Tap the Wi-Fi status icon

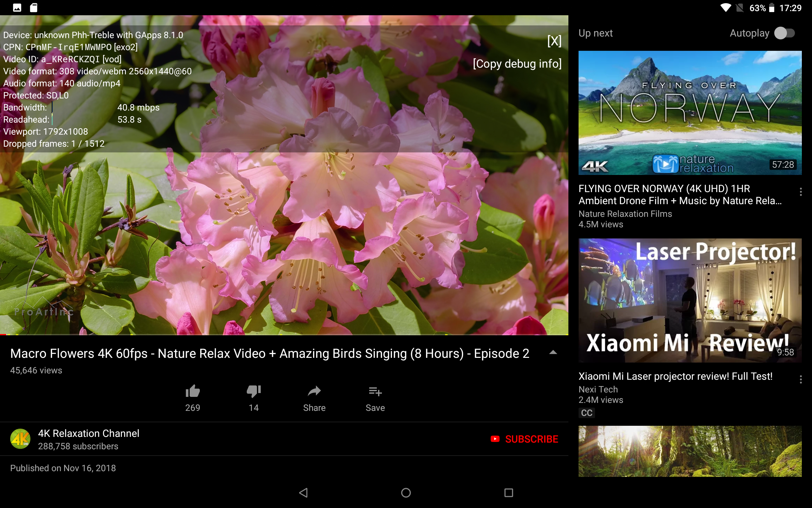[x=726, y=8]
